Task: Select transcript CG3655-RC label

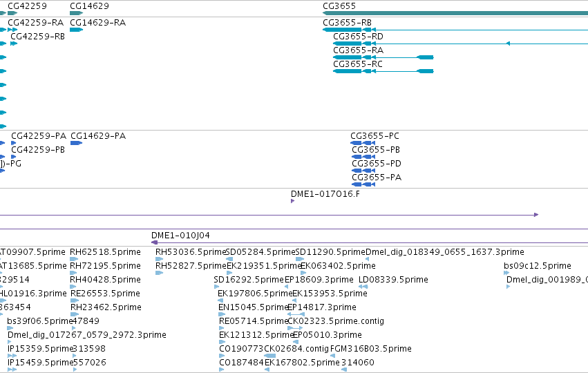Action: coord(358,64)
